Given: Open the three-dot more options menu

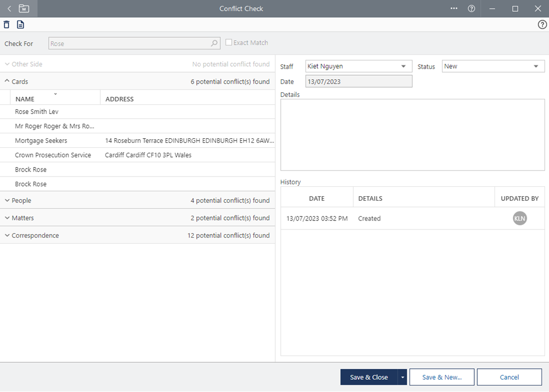Looking at the screenshot, I should pos(454,9).
